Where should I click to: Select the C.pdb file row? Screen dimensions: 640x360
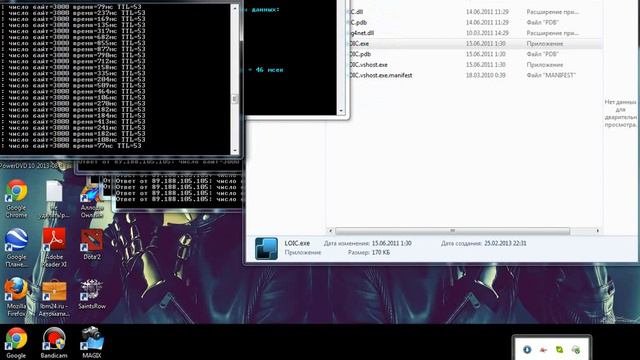(476, 22)
